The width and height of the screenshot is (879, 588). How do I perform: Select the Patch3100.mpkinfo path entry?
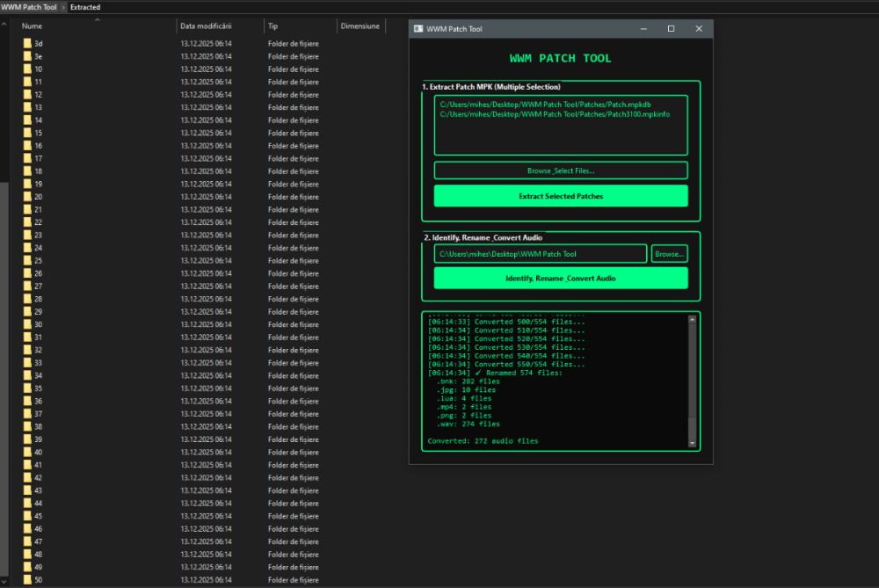pos(555,114)
